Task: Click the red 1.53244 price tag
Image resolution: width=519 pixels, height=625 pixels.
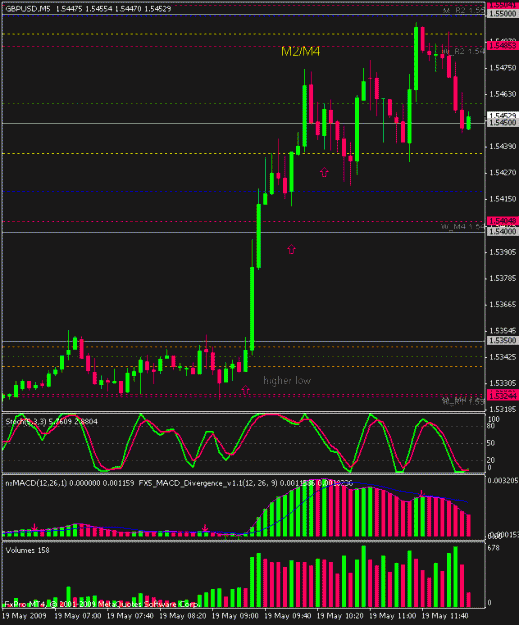Action: point(503,396)
